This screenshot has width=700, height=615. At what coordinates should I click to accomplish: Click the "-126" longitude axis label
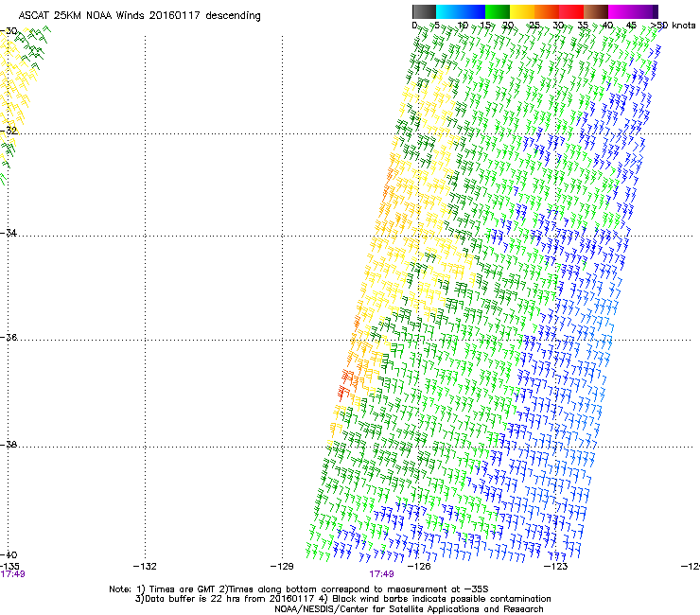tap(419, 567)
